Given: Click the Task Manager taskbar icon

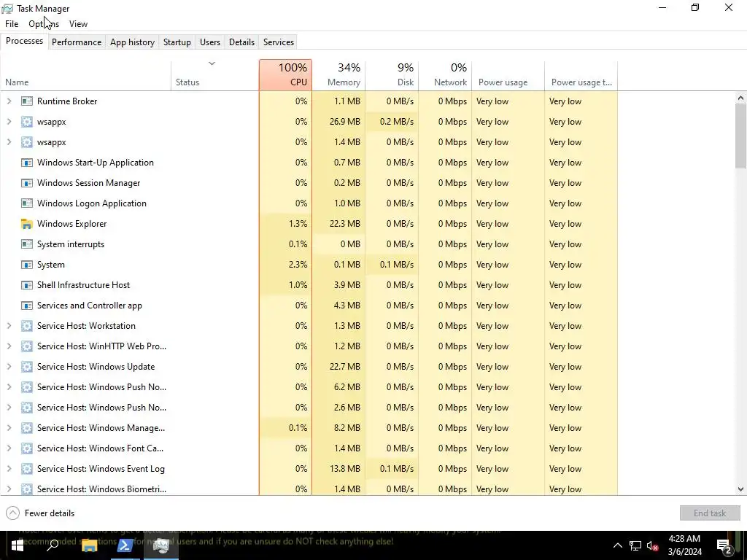Looking at the screenshot, I should pos(161,545).
